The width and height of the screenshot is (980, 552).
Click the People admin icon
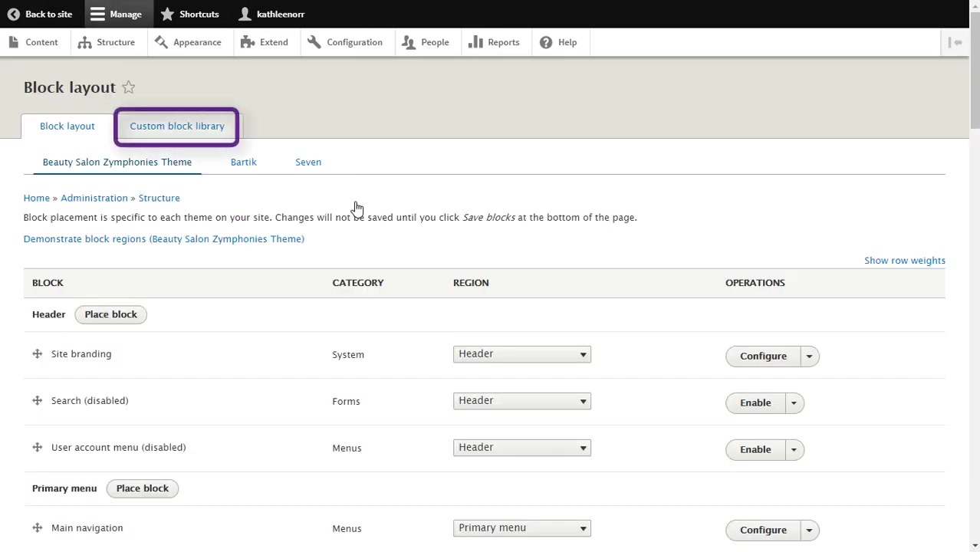[409, 42]
